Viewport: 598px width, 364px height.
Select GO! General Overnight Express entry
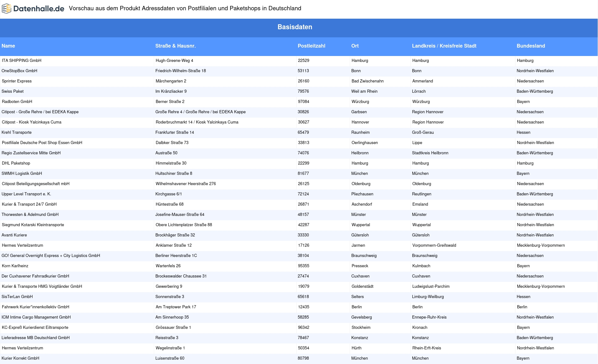pyautogui.click(x=51, y=255)
